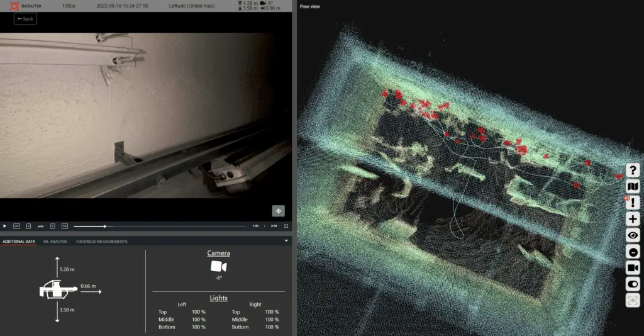Click the inspection video frame

pyautogui.click(x=146, y=115)
